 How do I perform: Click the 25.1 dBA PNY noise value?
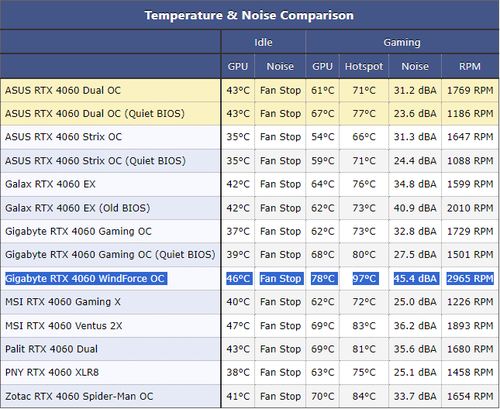pyautogui.click(x=415, y=372)
